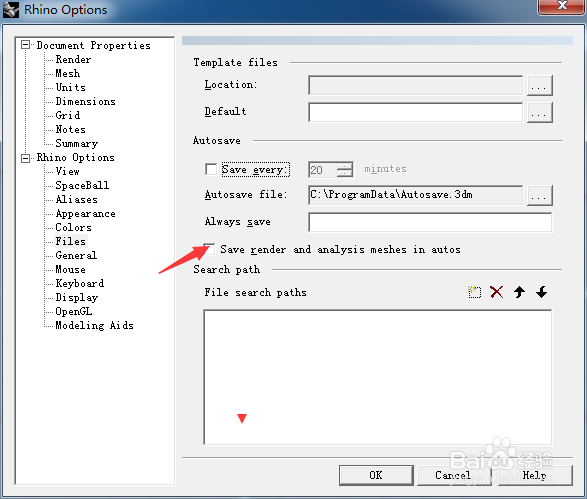This screenshot has height=499, width=587.
Task: Click the template Location input field
Action: tap(416, 86)
